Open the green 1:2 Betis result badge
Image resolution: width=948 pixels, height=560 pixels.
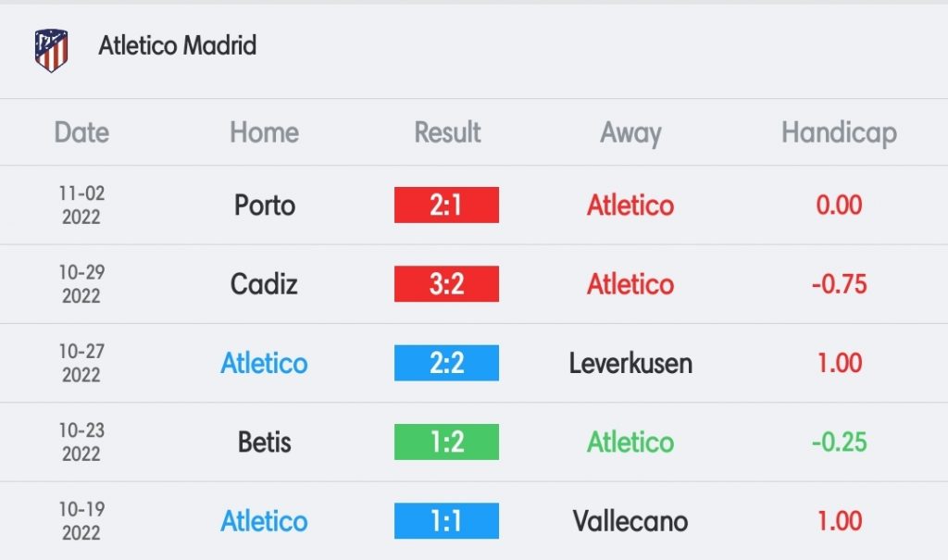tap(447, 442)
